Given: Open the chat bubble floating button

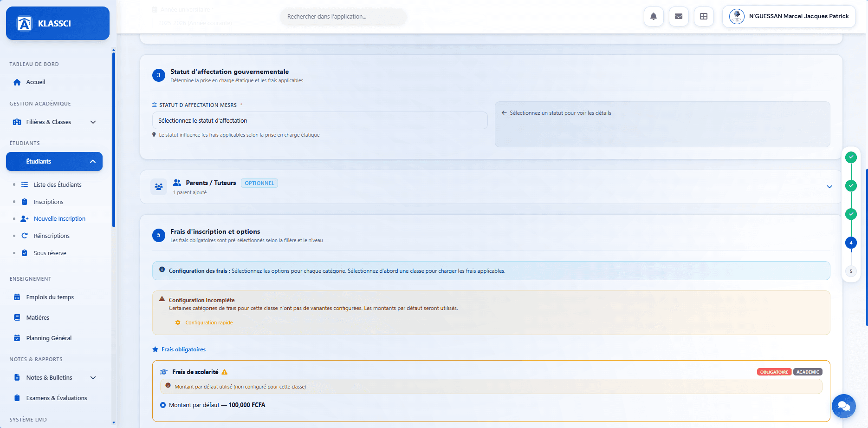Looking at the screenshot, I should click(x=844, y=406).
